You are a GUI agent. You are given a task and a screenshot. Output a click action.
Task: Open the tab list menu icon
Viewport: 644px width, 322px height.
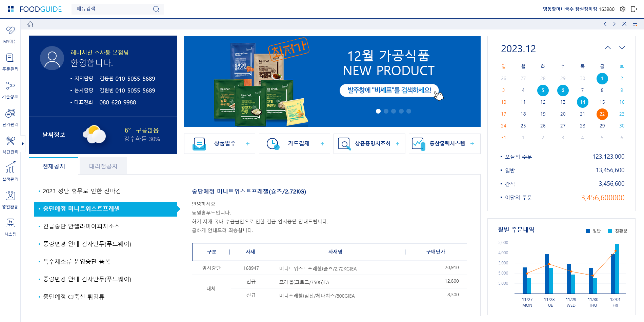tap(635, 24)
